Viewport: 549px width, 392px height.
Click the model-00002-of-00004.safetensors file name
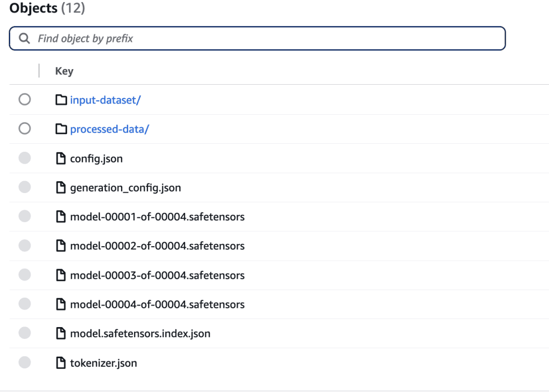coord(157,246)
